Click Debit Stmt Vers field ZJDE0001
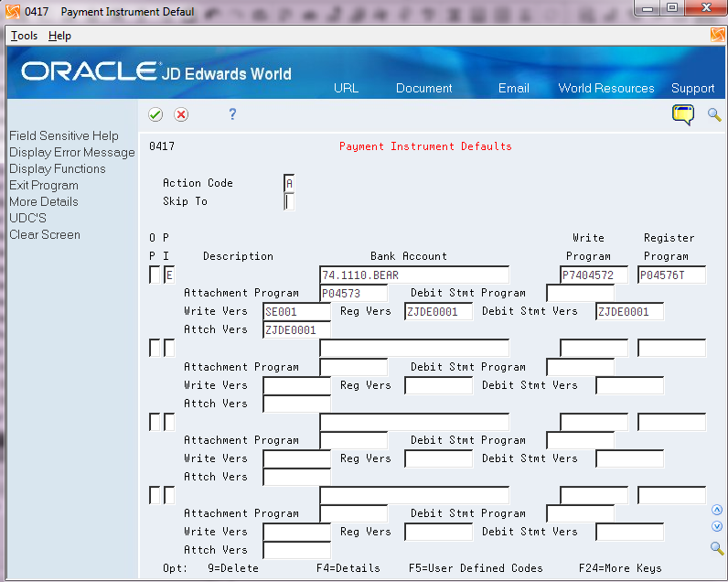Image resolution: width=728 pixels, height=582 pixels. pos(629,311)
